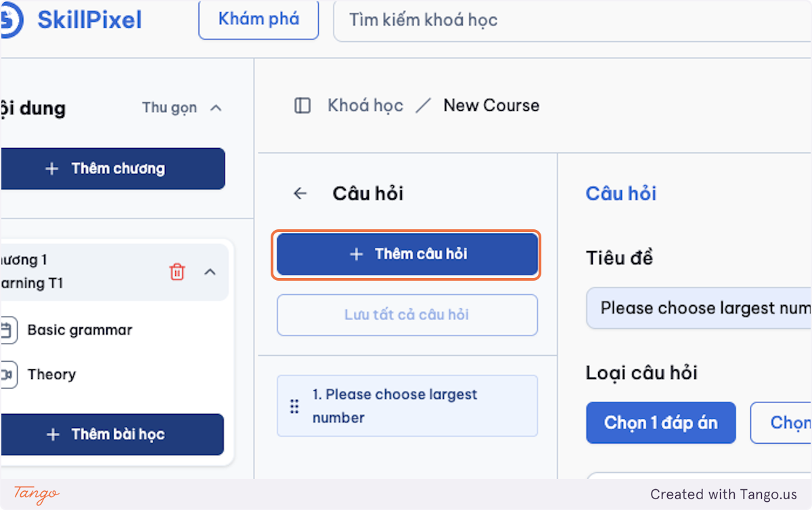
Task: Click the drag handle on question 1
Action: pyautogui.click(x=294, y=406)
